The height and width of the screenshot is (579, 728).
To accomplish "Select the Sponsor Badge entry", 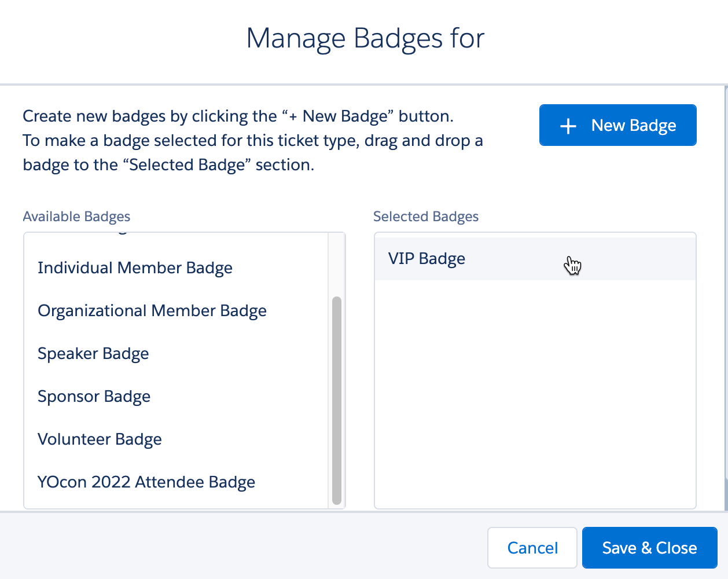I will pos(94,396).
